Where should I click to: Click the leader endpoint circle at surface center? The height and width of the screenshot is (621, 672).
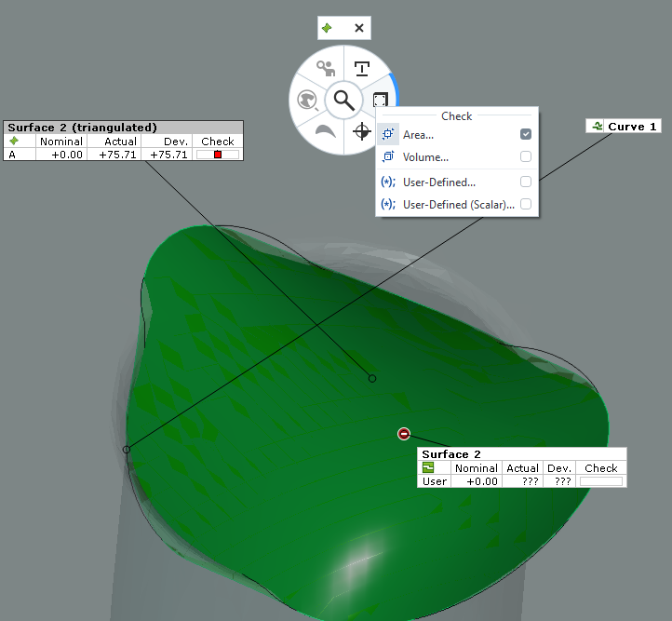[x=372, y=378]
